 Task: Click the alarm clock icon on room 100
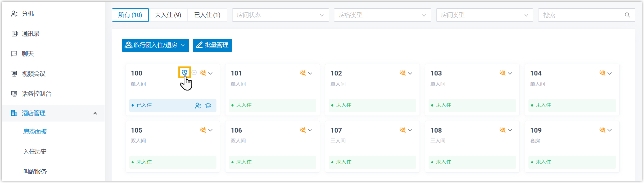pos(185,72)
